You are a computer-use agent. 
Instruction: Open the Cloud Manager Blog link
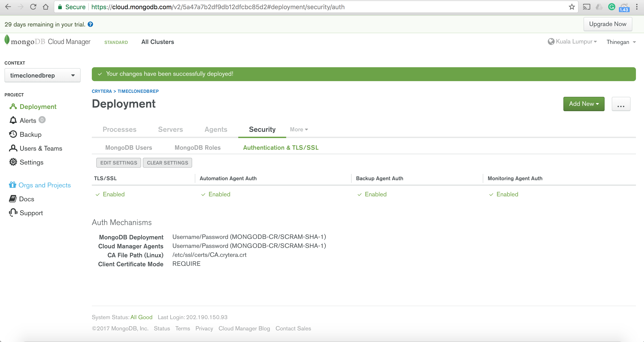(244, 328)
